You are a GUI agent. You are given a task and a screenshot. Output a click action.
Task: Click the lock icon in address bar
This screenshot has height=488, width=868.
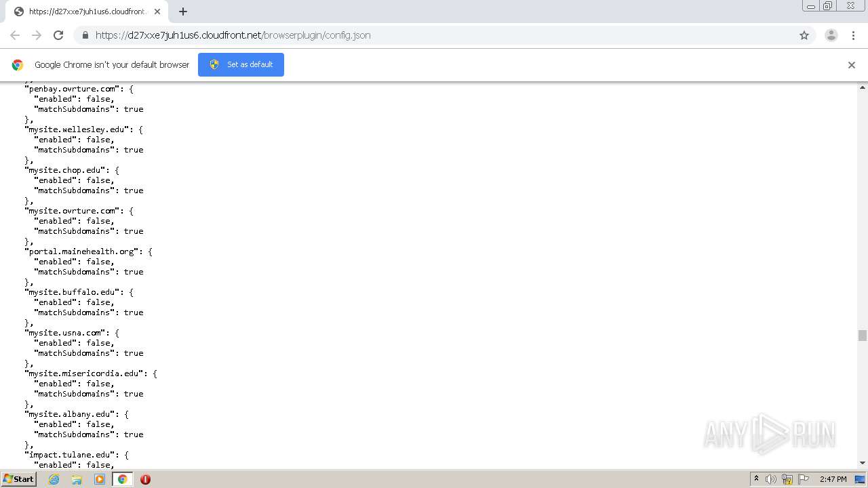click(85, 35)
